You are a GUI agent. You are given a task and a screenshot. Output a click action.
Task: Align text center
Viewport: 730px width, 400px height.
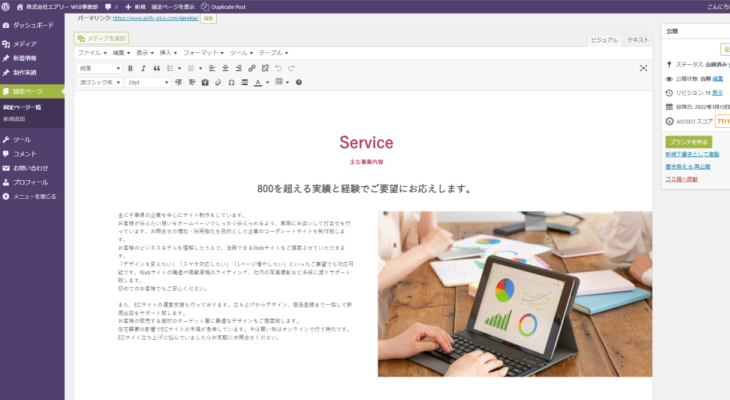[x=225, y=68]
